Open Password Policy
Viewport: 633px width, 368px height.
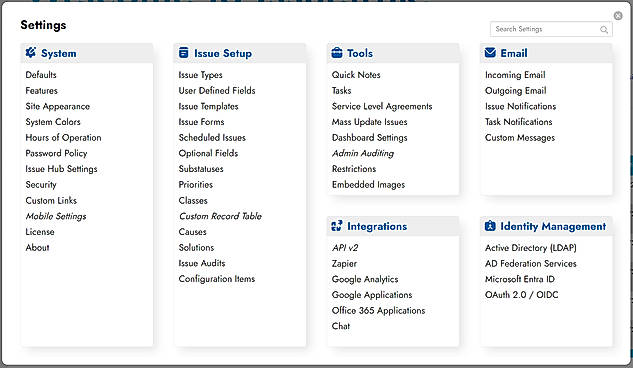(56, 153)
